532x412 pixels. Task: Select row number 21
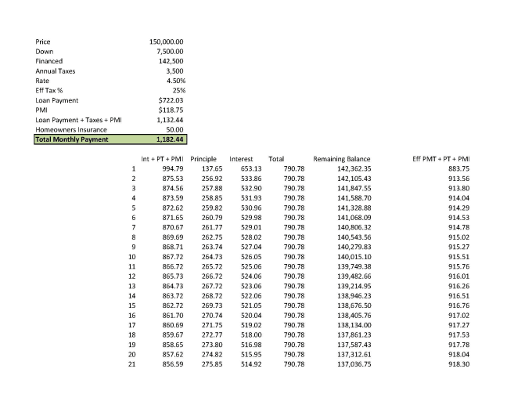click(132, 364)
